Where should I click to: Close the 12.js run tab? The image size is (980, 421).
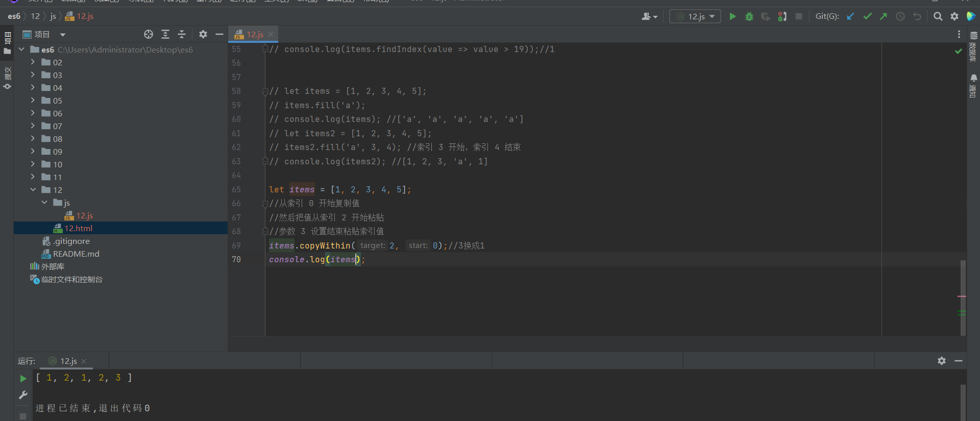[x=84, y=361]
